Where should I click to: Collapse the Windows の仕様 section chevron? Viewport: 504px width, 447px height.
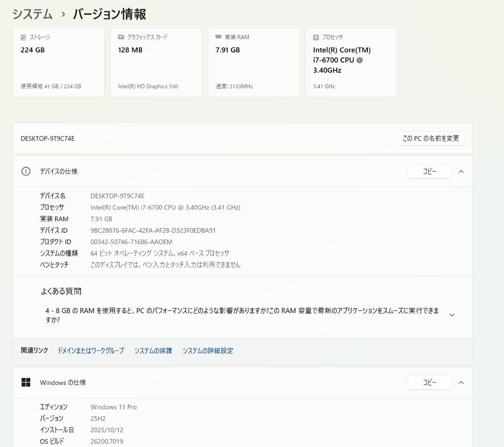pyautogui.click(x=461, y=382)
